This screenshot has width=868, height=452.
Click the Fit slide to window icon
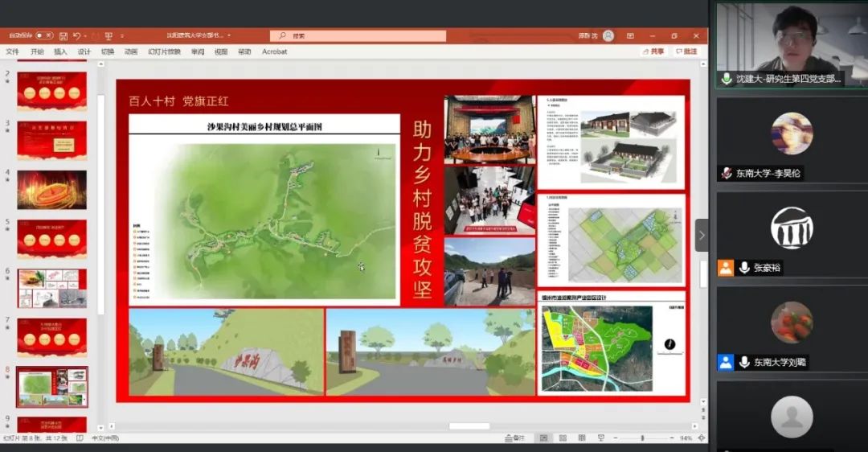coord(701,438)
